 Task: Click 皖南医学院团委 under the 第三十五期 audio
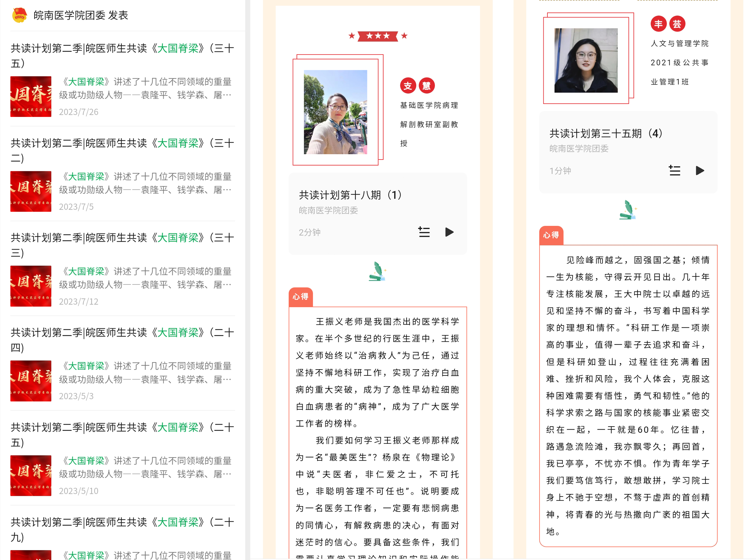[579, 149]
